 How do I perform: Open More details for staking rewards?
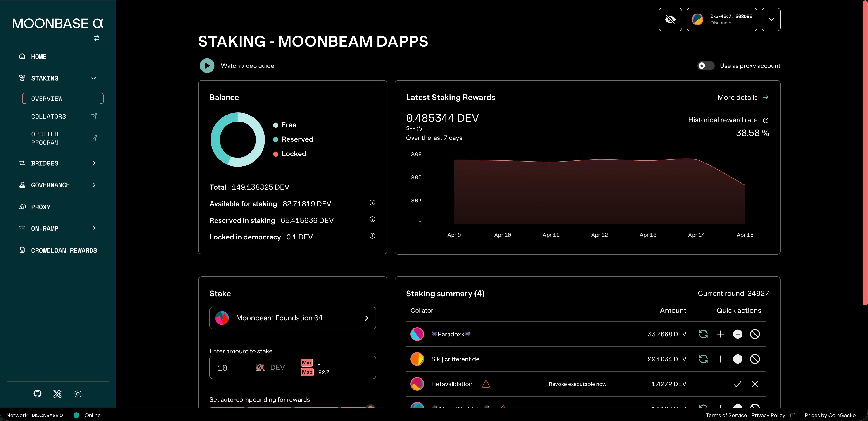pyautogui.click(x=743, y=98)
